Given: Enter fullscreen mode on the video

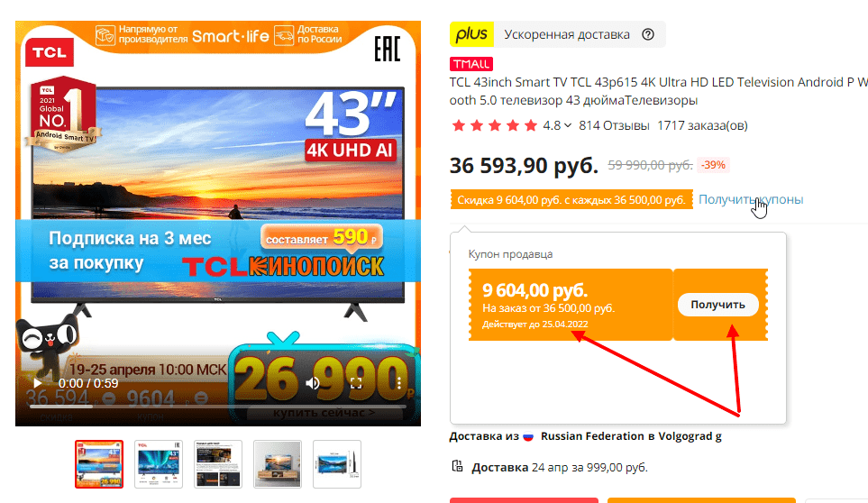Looking at the screenshot, I should [x=356, y=383].
